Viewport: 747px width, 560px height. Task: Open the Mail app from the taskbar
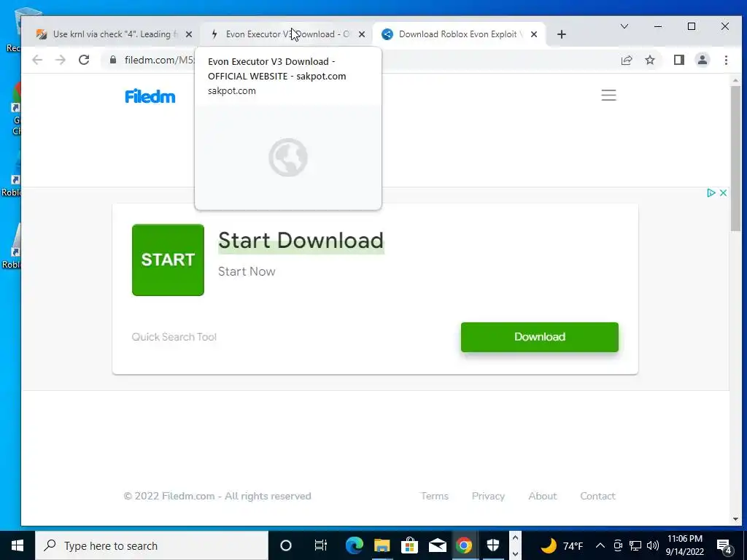tap(437, 545)
